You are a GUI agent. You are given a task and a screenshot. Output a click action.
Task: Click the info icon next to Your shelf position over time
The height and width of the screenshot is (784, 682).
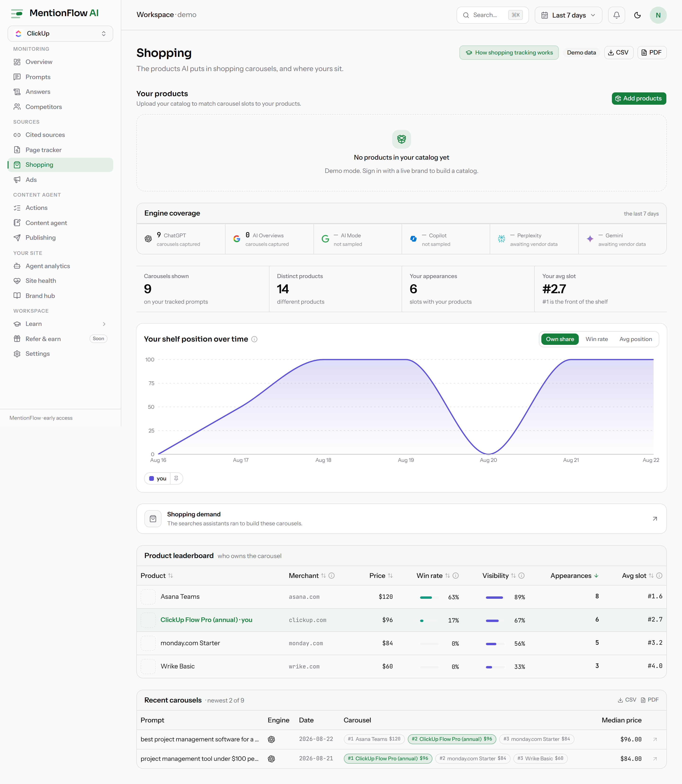(x=254, y=339)
